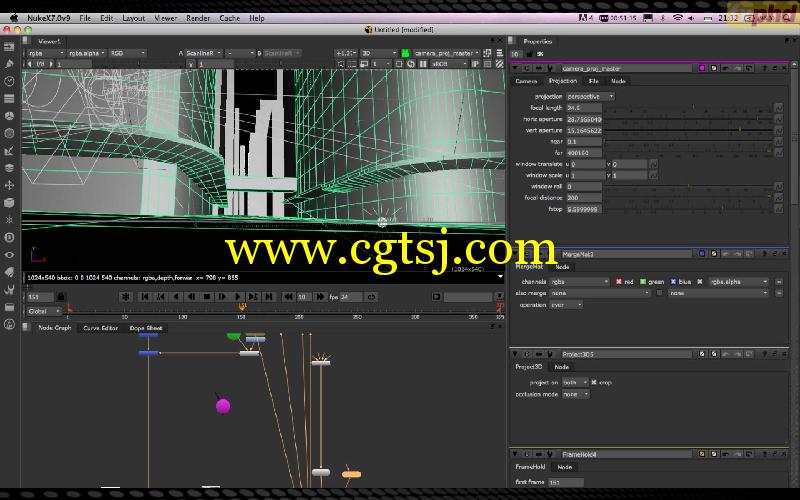This screenshot has height=500, width=800.
Task: Click the horiz aperture slider
Action: 689,119
